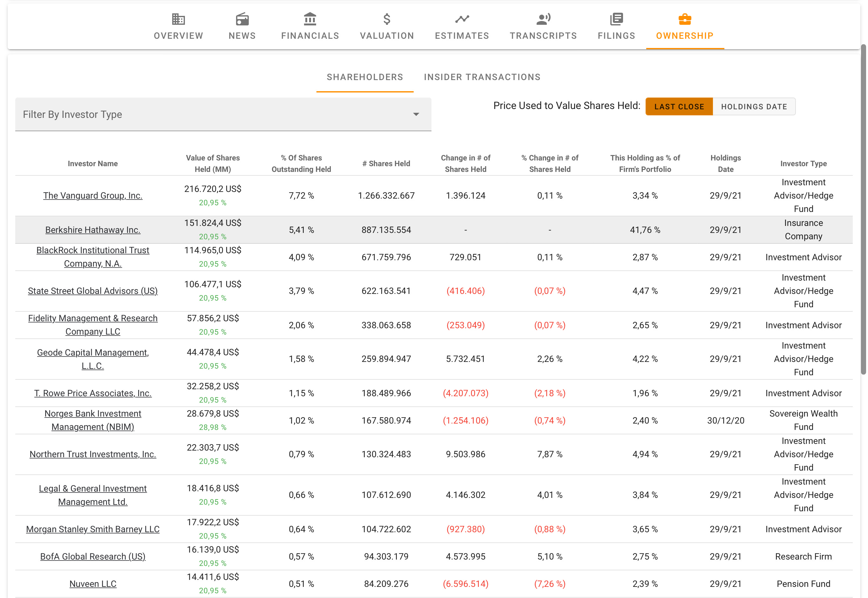
Task: Click Nuveen investor type Pension Fund
Action: tap(804, 584)
